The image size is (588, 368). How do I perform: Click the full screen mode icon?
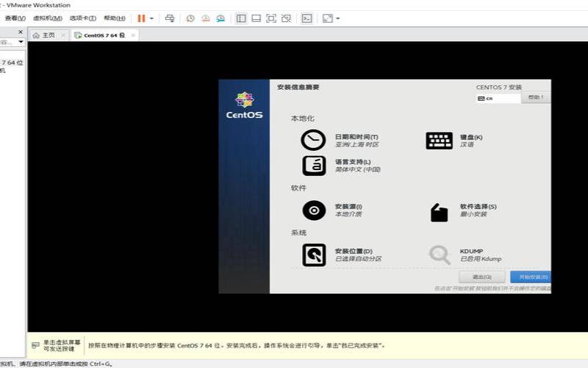(x=271, y=18)
